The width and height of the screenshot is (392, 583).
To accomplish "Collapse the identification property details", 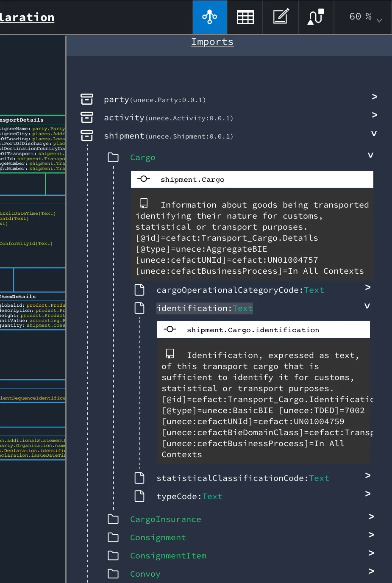I will (x=367, y=305).
